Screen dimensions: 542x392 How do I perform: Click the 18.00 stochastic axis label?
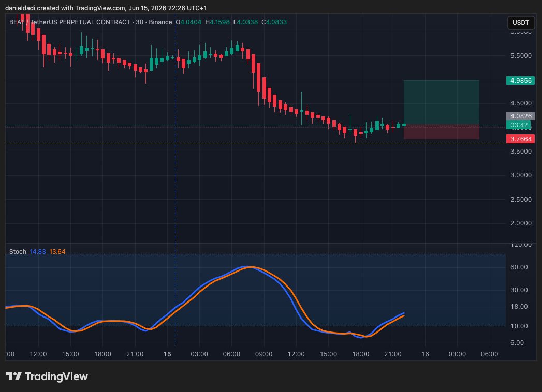(519, 306)
